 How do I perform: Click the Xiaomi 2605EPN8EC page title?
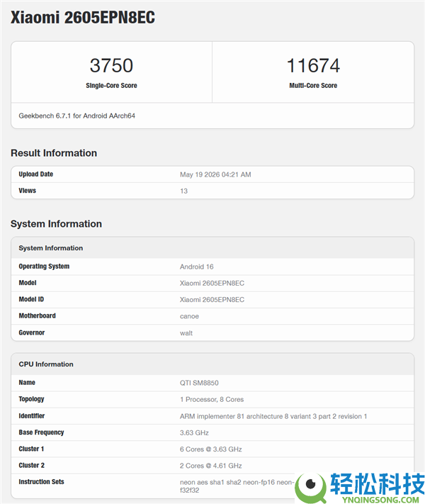(83, 17)
